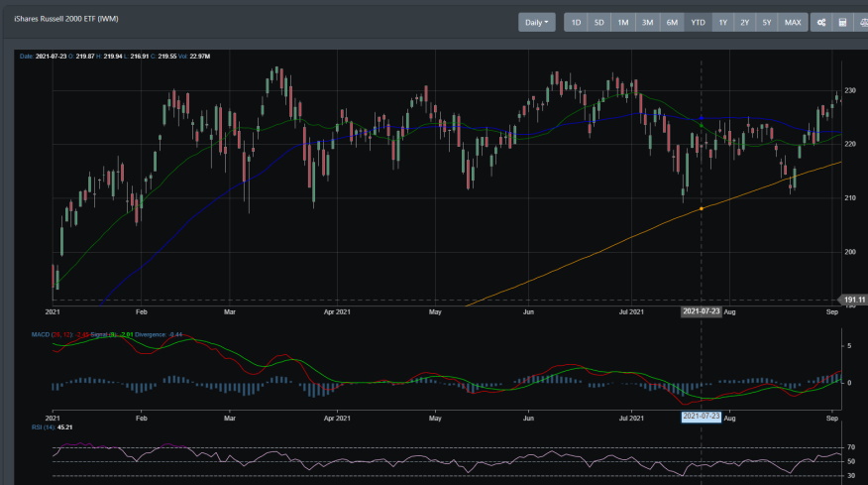The height and width of the screenshot is (485, 868).
Task: Open the Daily interval dropdown
Action: point(536,22)
